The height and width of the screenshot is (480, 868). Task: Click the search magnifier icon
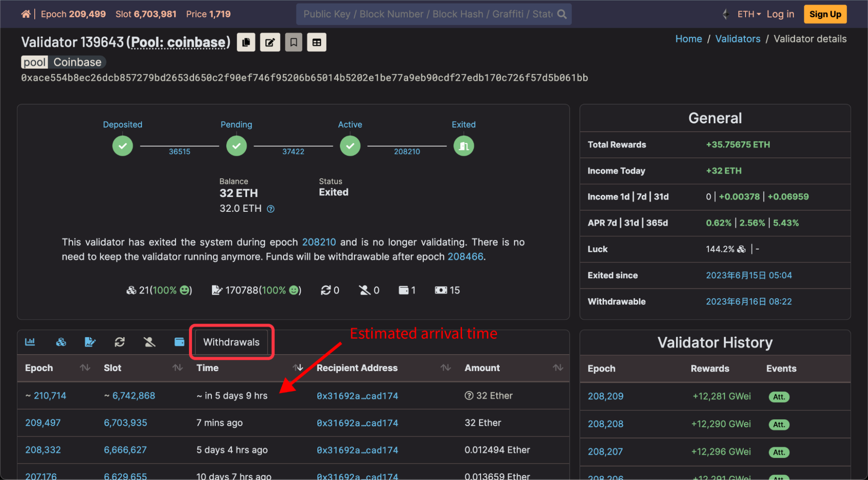pos(562,14)
